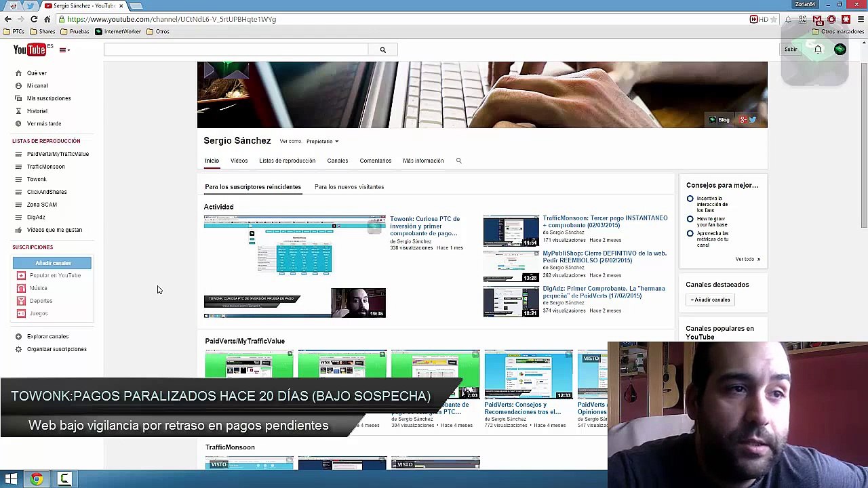Open the YouTube notifications bell
868x488 pixels.
click(818, 49)
